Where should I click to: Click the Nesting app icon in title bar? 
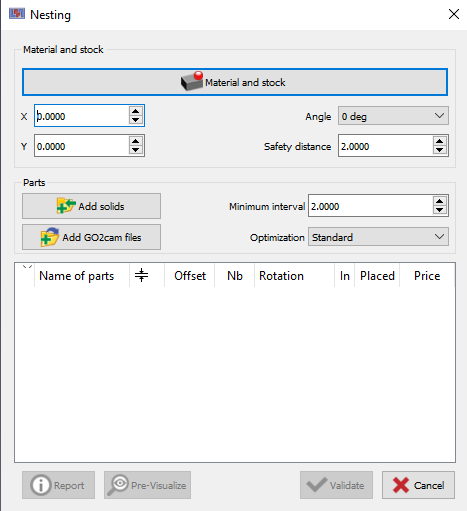coord(17,14)
